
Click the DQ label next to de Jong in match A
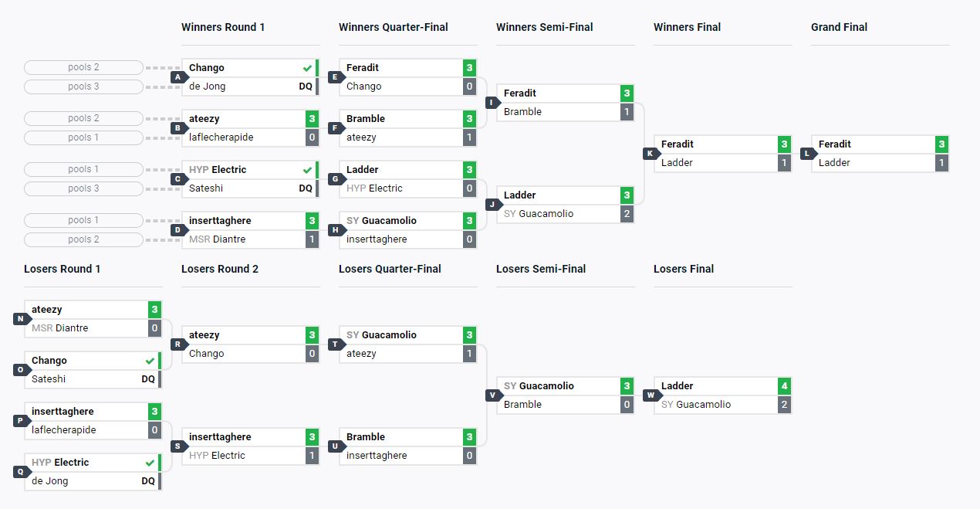tap(306, 87)
